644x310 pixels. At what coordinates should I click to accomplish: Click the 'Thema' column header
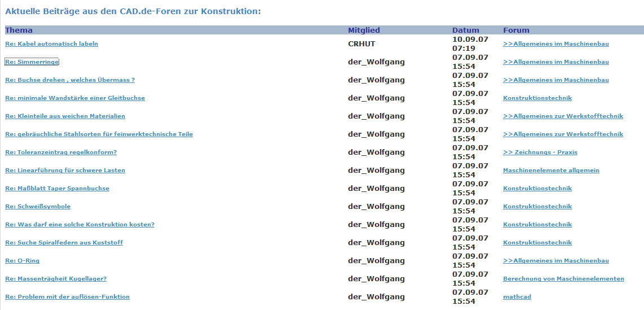pyautogui.click(x=19, y=30)
